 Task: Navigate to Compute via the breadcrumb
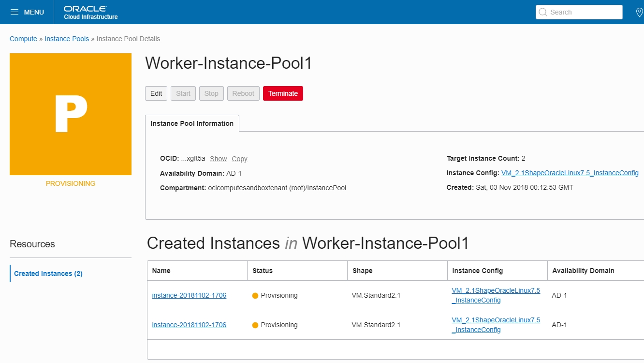pos(23,38)
